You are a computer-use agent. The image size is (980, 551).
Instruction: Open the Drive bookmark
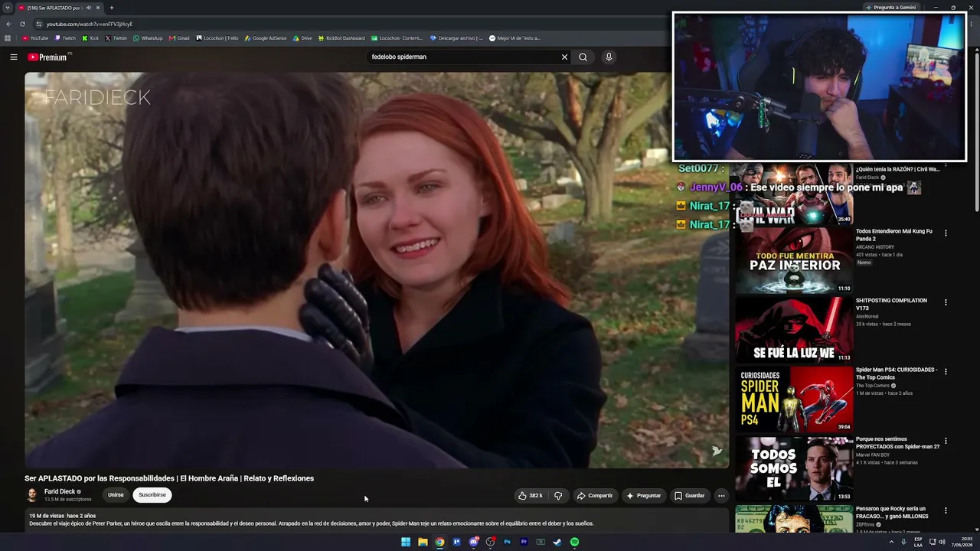[x=302, y=38]
